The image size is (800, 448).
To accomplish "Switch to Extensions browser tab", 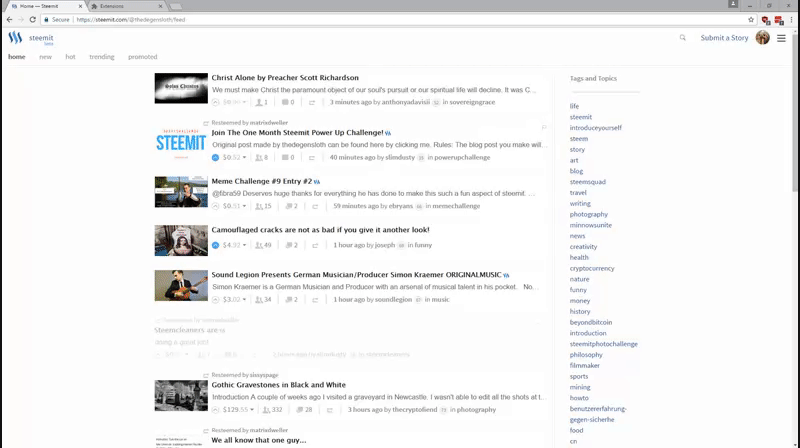I will coord(127,6).
